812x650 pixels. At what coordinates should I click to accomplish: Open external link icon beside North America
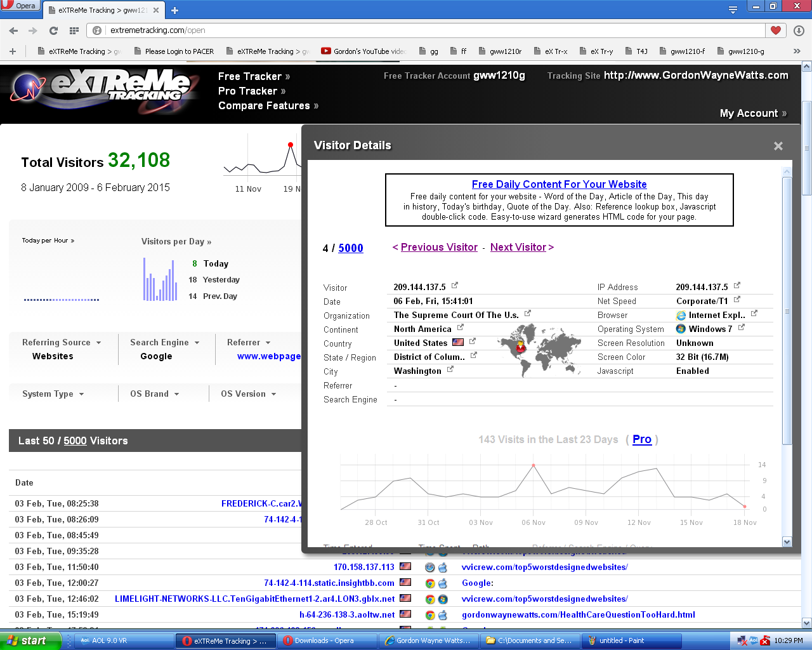click(x=460, y=328)
